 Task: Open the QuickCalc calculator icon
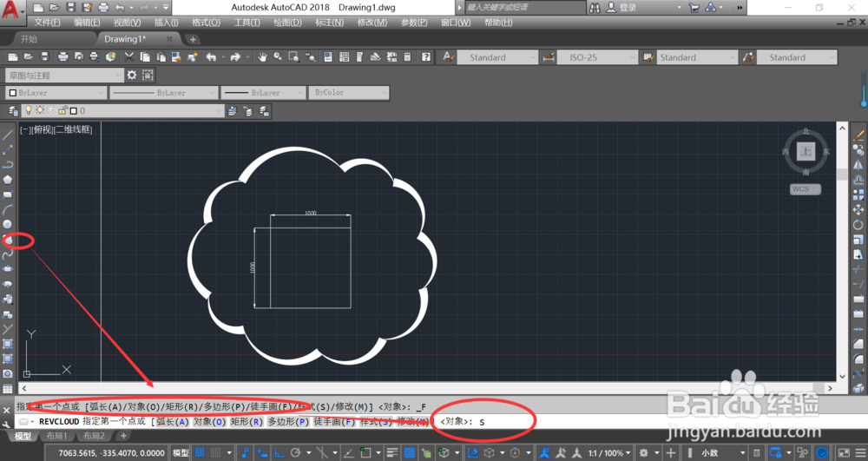[x=407, y=57]
